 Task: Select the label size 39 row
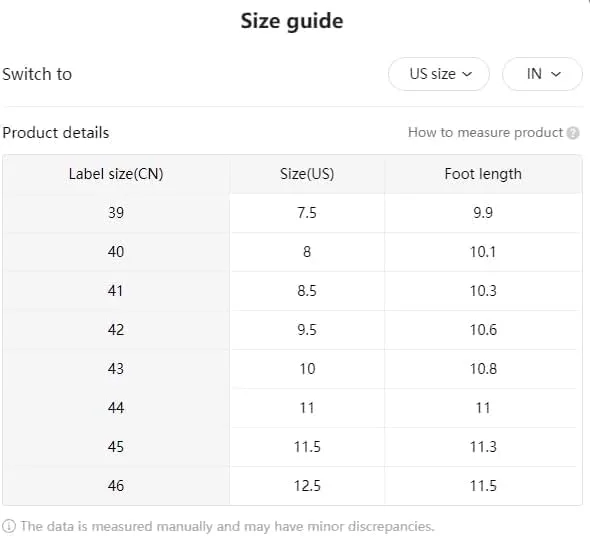click(x=292, y=213)
